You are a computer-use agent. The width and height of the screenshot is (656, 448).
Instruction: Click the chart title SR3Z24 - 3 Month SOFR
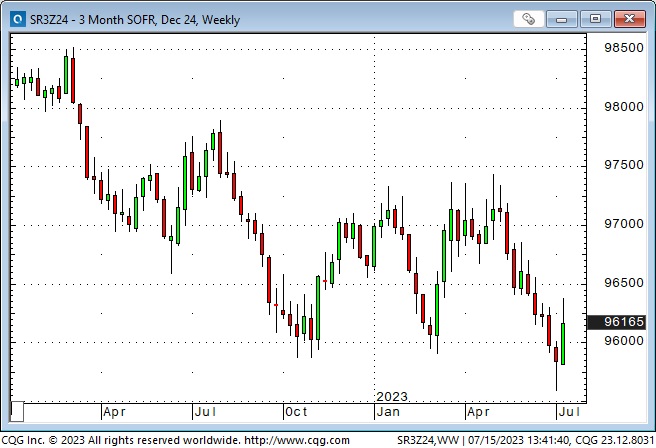pos(135,20)
